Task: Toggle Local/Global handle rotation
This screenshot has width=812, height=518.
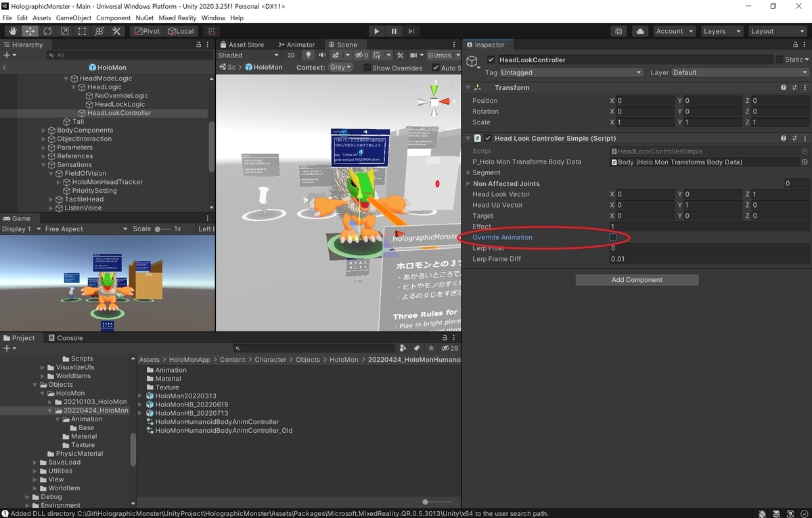Action: coord(181,31)
